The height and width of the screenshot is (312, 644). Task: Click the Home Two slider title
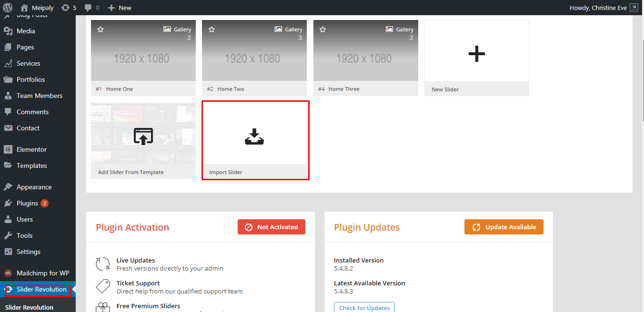231,89
